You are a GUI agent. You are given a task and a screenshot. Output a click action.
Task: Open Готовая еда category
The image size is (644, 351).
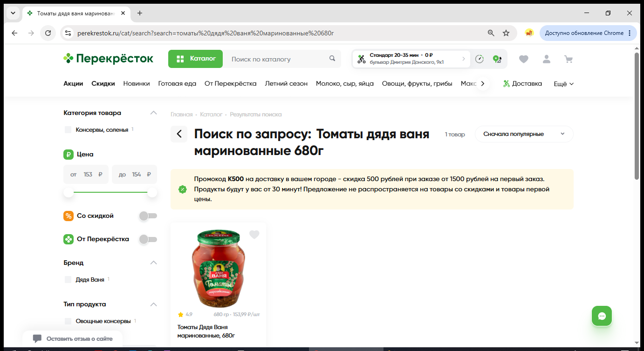click(177, 84)
